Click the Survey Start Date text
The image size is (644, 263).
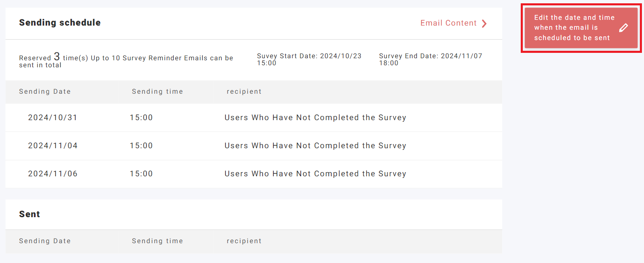(309, 59)
